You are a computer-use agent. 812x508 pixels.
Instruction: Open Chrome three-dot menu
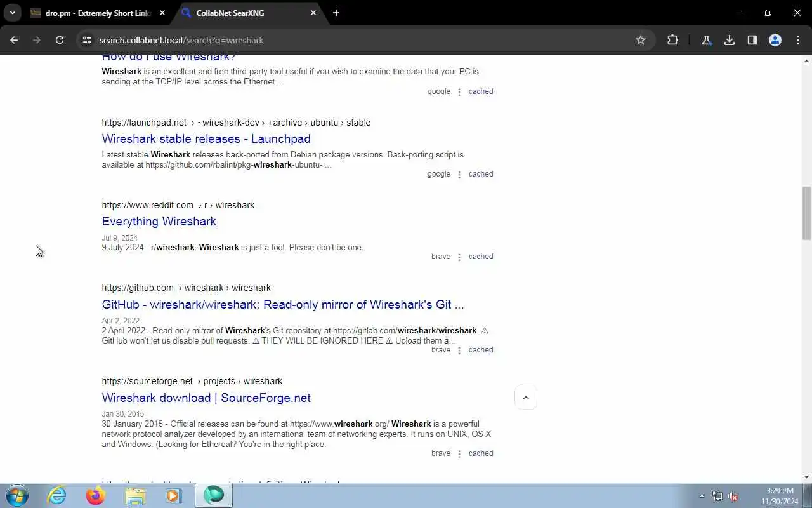click(x=798, y=40)
